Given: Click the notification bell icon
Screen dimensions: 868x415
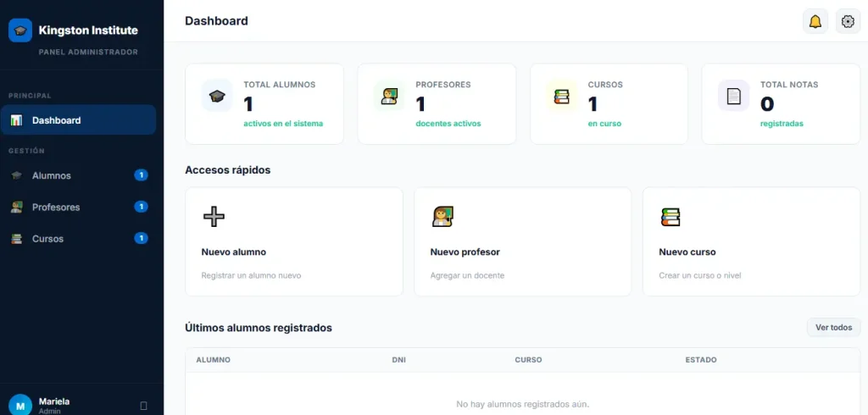Looking at the screenshot, I should [815, 22].
